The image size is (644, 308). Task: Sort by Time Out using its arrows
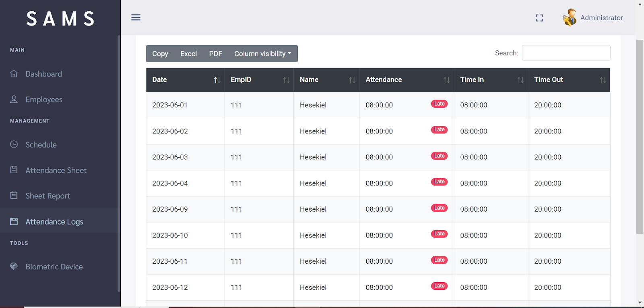603,80
